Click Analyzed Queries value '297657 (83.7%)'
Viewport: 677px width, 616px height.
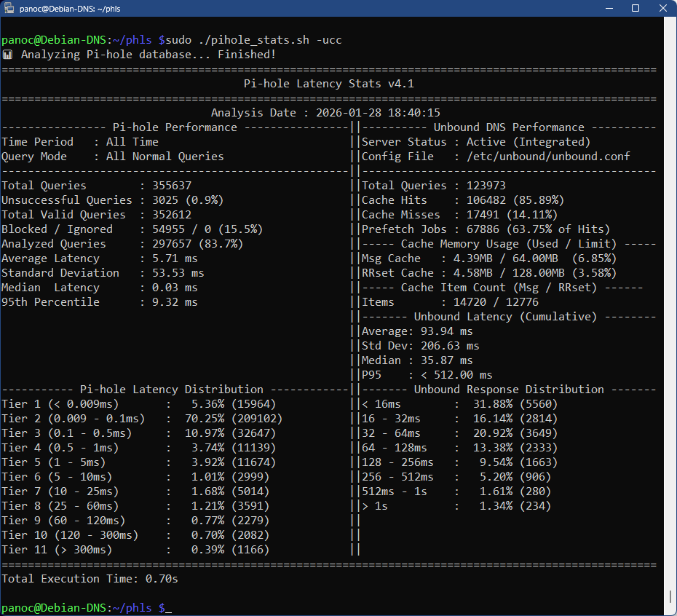click(198, 244)
